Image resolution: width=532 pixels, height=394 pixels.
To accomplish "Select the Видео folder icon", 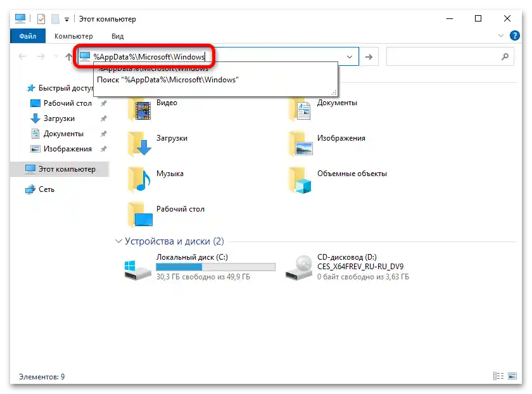I will (139, 110).
